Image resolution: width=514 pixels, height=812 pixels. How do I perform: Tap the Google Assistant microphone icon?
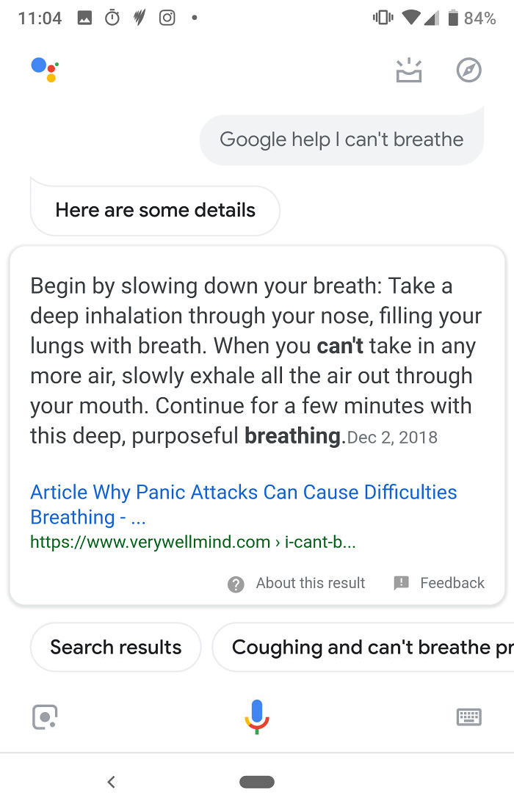click(x=257, y=716)
